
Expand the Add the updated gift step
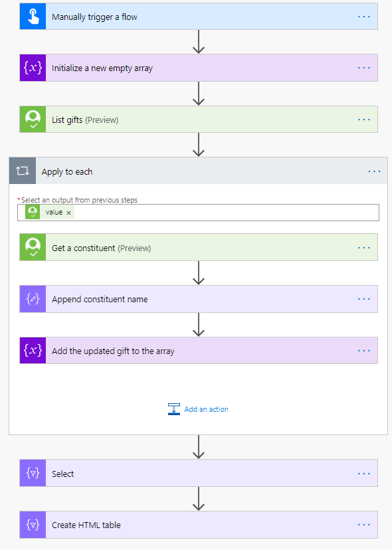(199, 351)
